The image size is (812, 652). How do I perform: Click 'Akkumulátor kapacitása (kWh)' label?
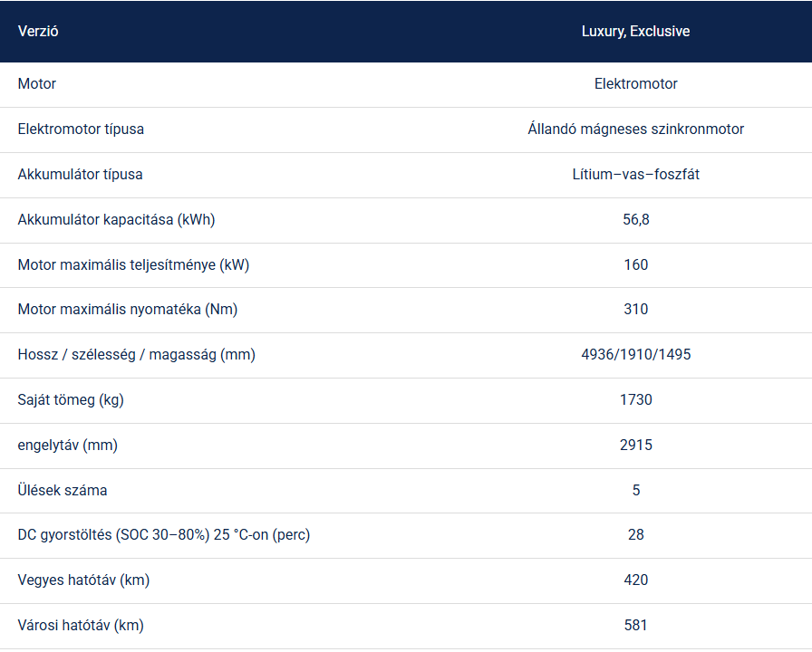coord(117,219)
